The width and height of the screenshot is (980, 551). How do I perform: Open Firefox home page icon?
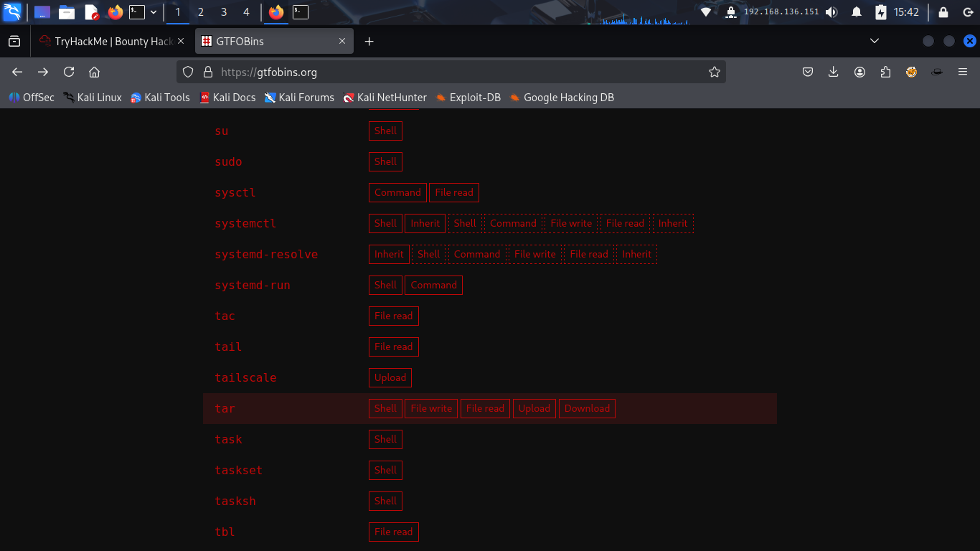pos(94,72)
